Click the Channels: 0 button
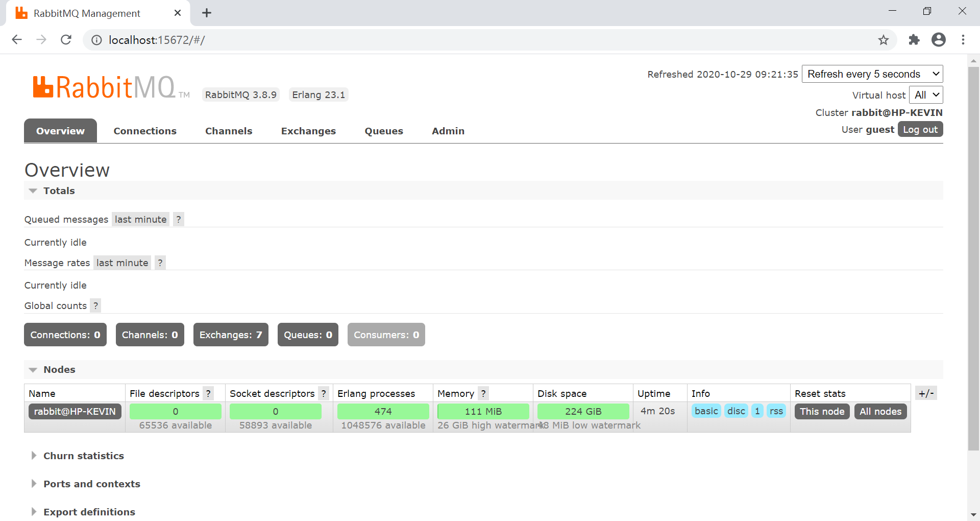 coord(150,335)
